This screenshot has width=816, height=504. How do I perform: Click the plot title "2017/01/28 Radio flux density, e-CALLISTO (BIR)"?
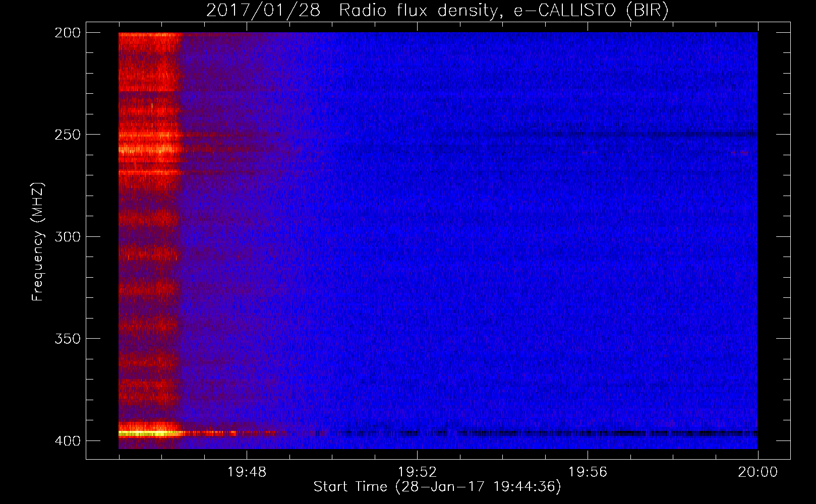click(437, 10)
